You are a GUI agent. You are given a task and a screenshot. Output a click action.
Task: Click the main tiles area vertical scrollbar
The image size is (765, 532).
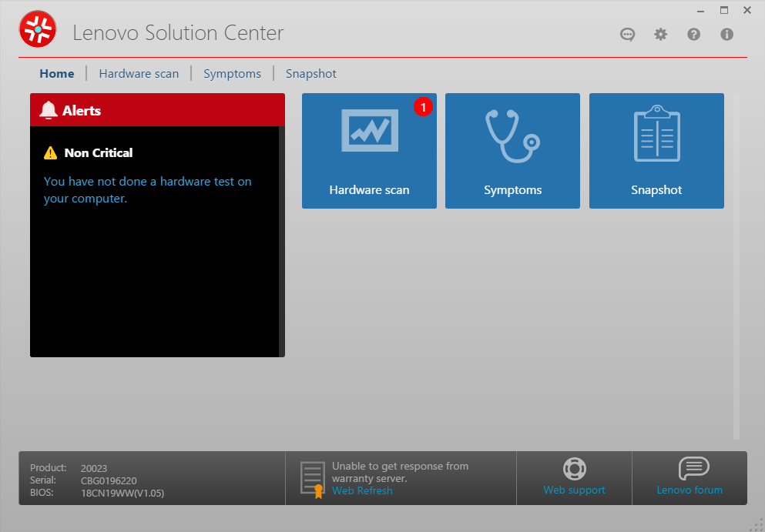736,266
